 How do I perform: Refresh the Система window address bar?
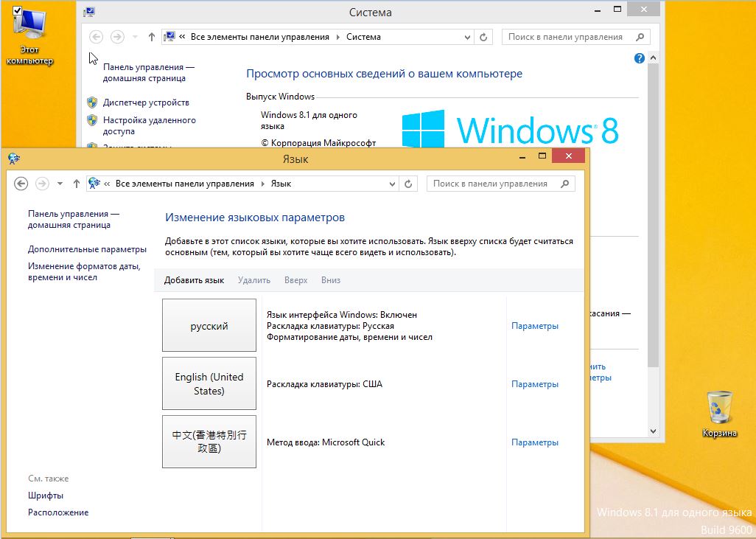[x=483, y=37]
